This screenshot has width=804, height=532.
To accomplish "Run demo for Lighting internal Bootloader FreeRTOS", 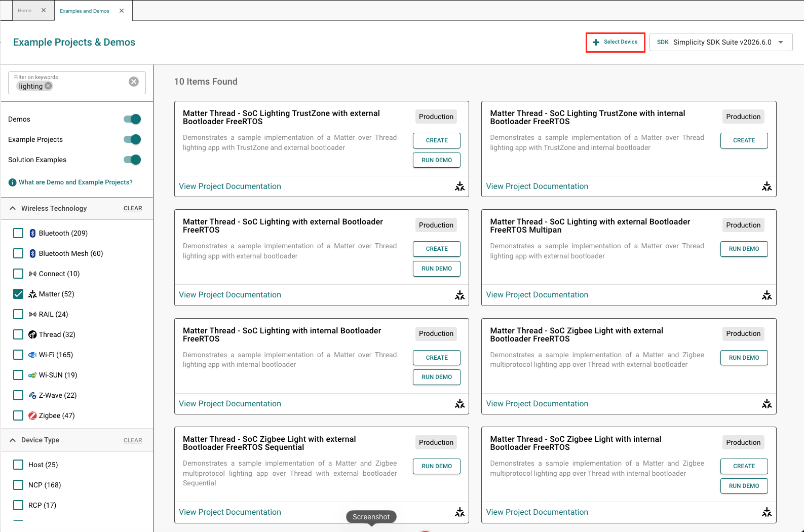I will click(x=437, y=377).
